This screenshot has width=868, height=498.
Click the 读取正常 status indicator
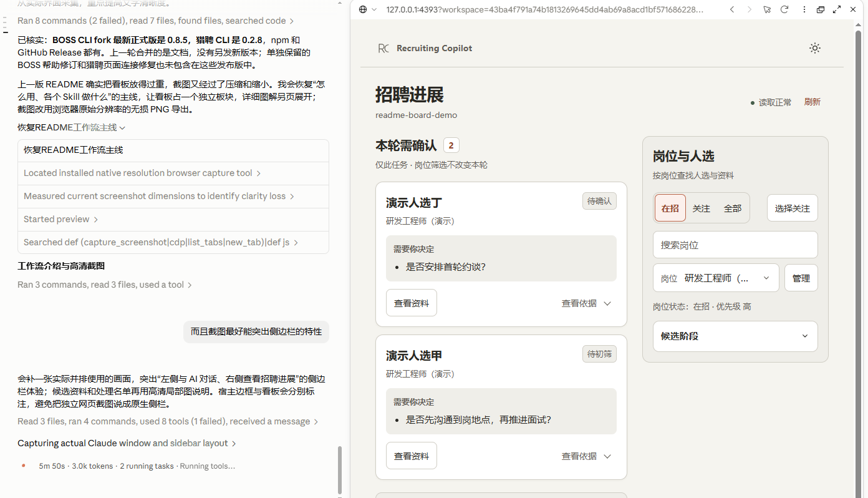771,102
